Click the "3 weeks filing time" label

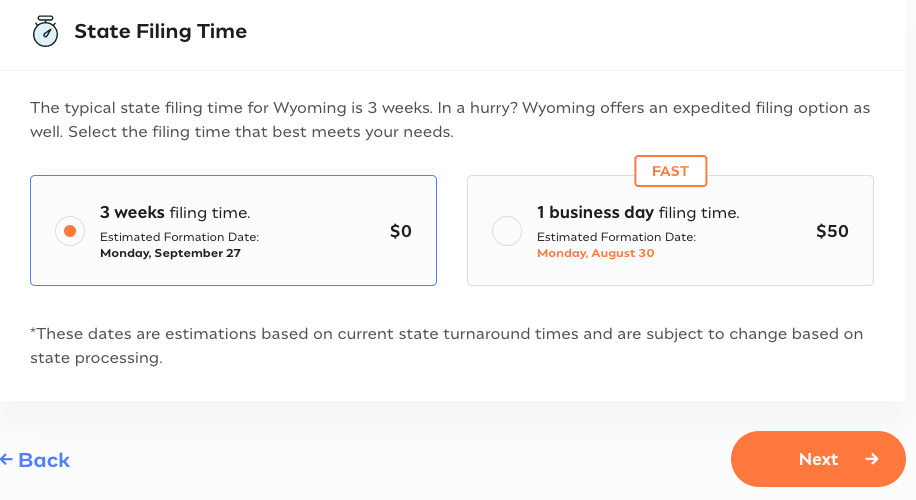coord(175,212)
